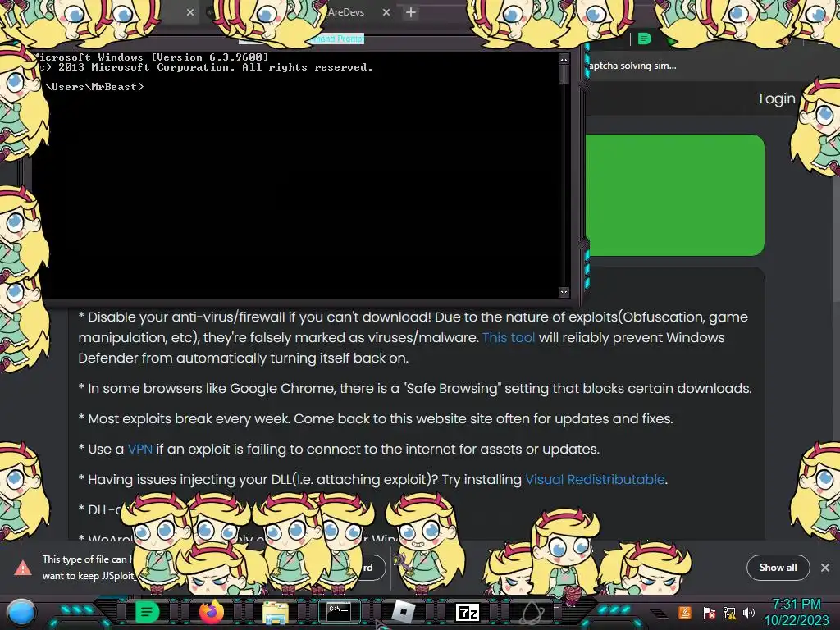Open File Explorer from the taskbar

(x=276, y=612)
